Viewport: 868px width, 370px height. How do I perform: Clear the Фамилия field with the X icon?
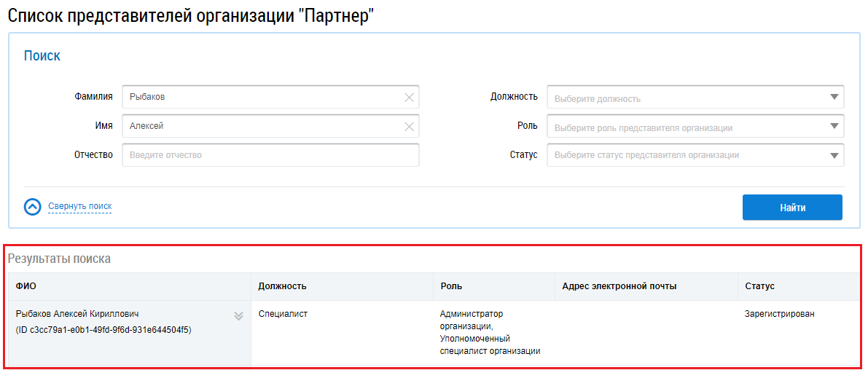coord(409,98)
